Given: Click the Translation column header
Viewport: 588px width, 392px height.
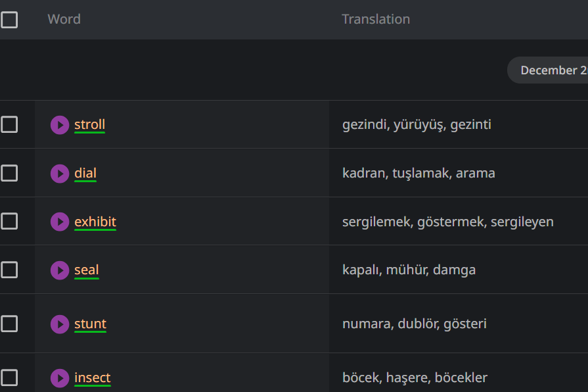Looking at the screenshot, I should tap(376, 19).
